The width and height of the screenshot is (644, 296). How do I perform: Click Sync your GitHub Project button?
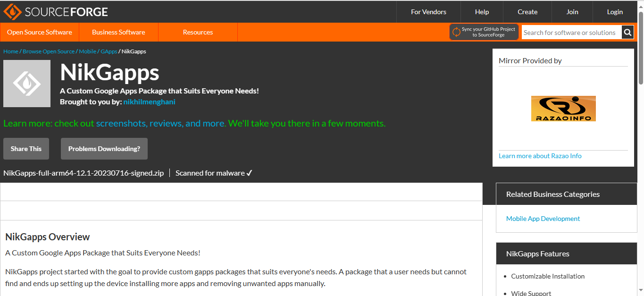coord(484,32)
